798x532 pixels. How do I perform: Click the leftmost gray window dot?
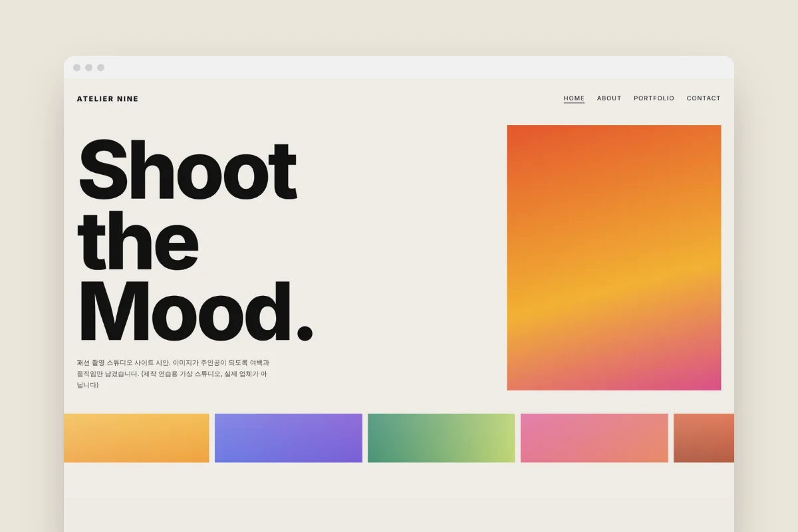(x=76, y=67)
